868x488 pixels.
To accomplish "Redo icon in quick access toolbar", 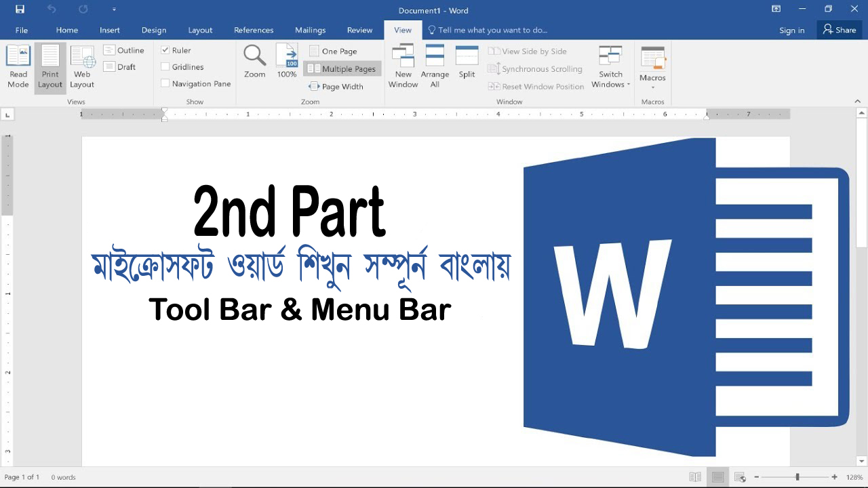I will 83,9.
